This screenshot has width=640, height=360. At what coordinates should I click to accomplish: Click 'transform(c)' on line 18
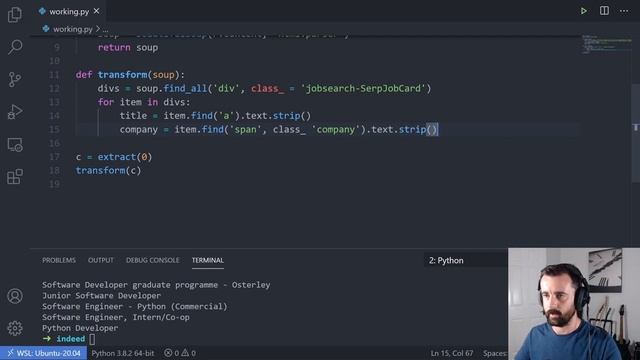pyautogui.click(x=109, y=171)
